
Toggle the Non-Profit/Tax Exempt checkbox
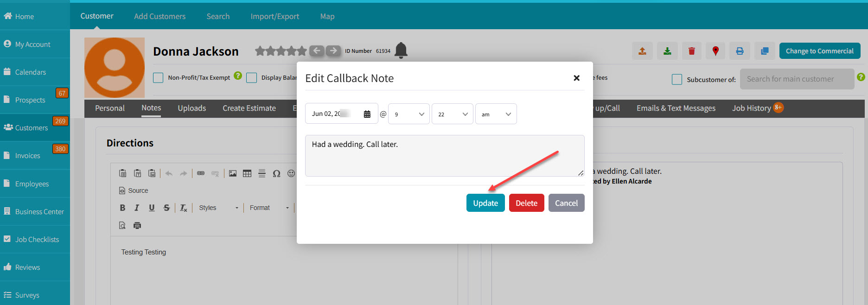tap(158, 78)
